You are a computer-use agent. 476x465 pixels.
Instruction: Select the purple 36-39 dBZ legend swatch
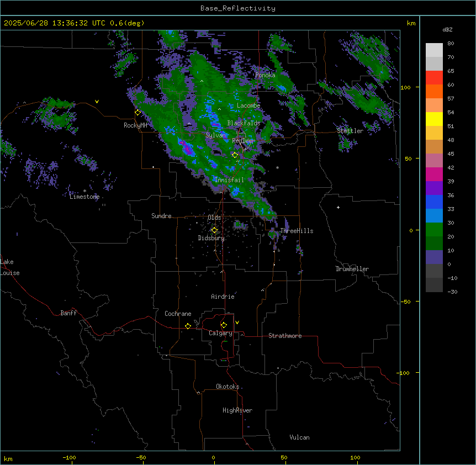coord(434,188)
